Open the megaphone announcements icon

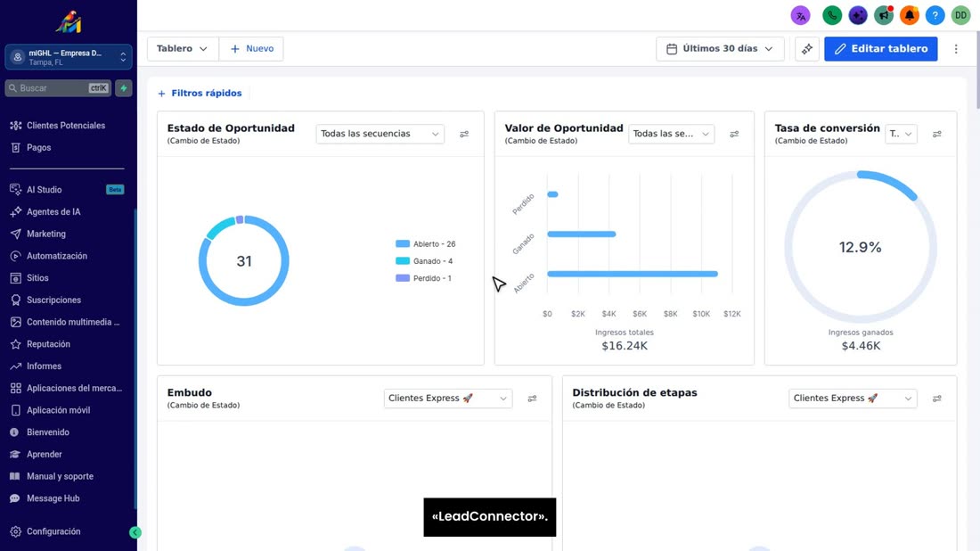pos(884,16)
